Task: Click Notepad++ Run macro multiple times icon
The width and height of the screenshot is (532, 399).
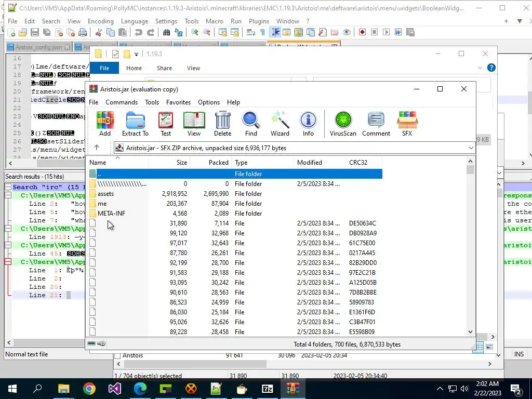Action: 398,32
